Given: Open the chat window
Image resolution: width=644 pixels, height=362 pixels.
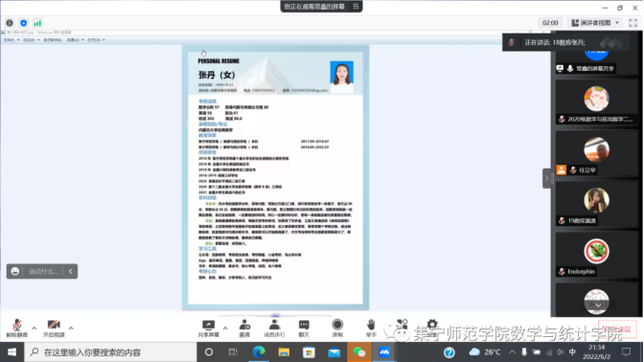Looking at the screenshot, I should (x=304, y=328).
